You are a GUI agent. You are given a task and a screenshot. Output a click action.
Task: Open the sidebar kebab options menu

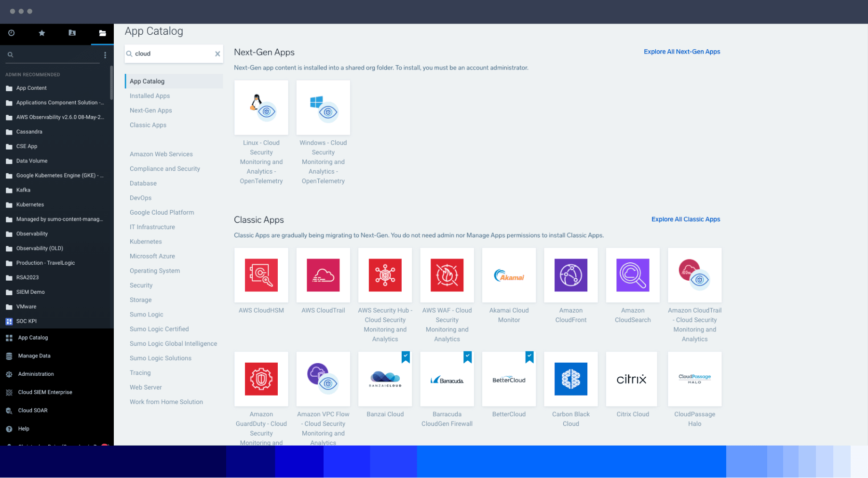105,55
